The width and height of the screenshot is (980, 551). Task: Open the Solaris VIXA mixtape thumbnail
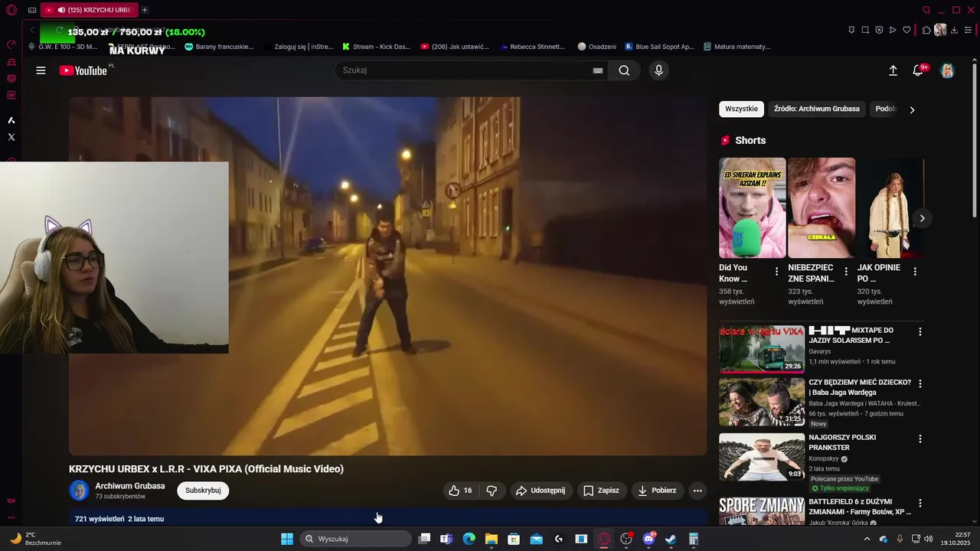coord(762,349)
